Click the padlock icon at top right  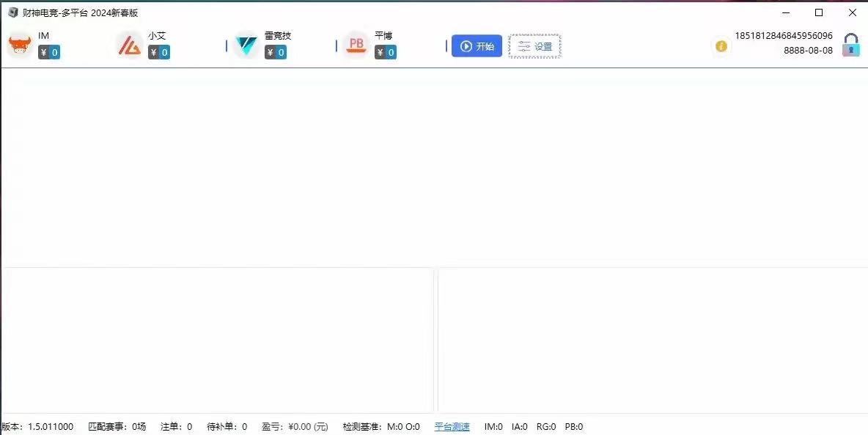(850, 45)
